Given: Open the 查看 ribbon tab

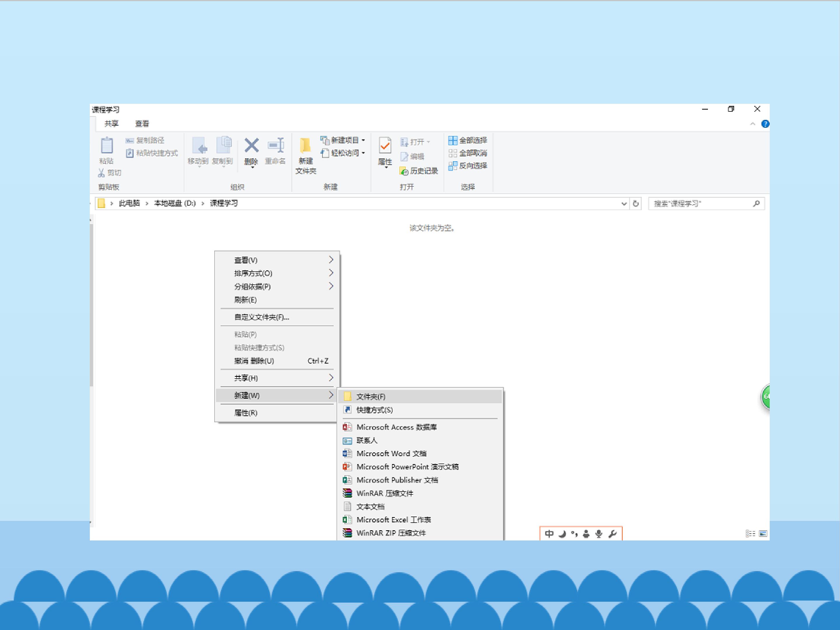Looking at the screenshot, I should [x=142, y=124].
